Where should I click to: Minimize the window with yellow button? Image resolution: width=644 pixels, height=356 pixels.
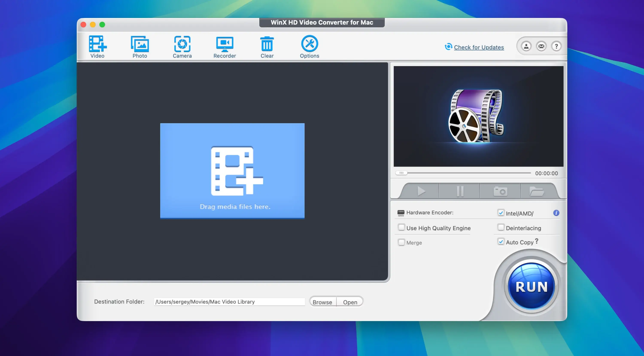click(93, 24)
